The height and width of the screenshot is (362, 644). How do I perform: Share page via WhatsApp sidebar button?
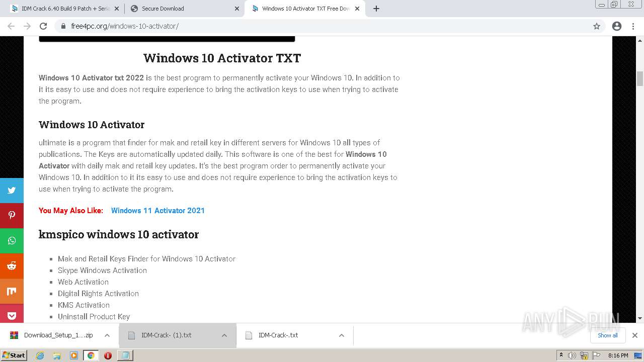coord(12,241)
